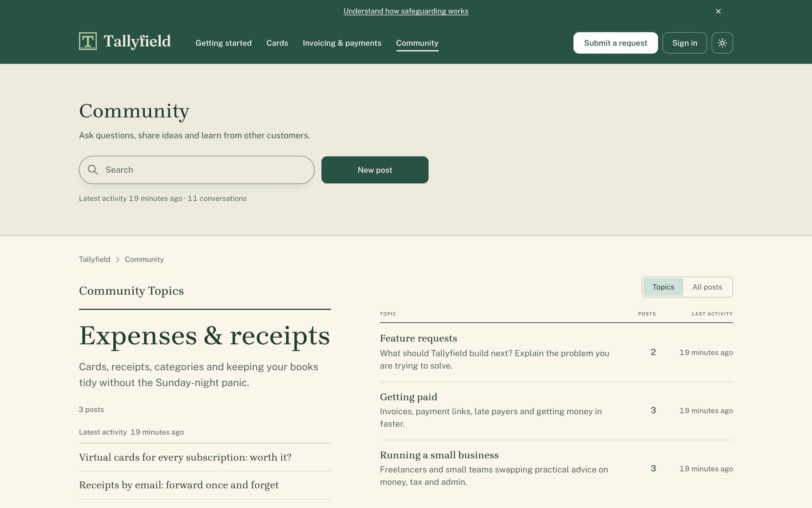Dismiss the safeguarding banner with the X

(718, 11)
